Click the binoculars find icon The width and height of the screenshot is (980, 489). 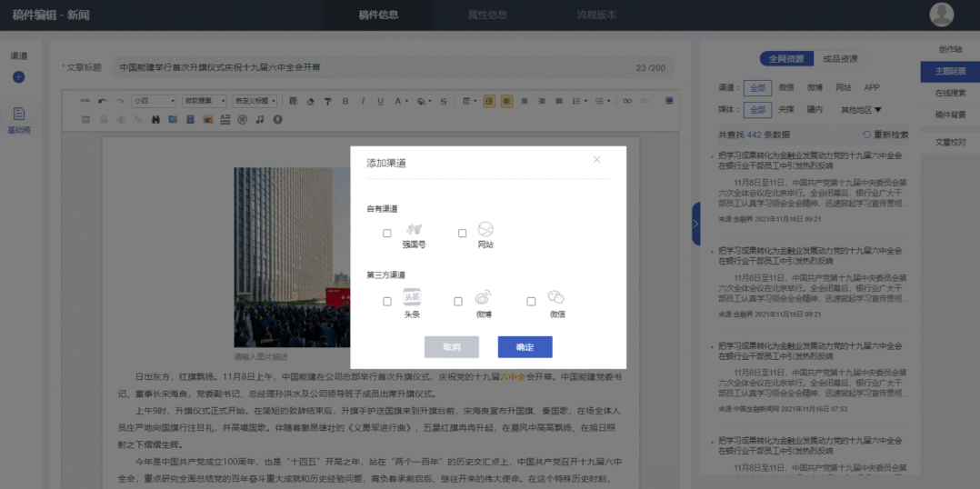pos(155,119)
